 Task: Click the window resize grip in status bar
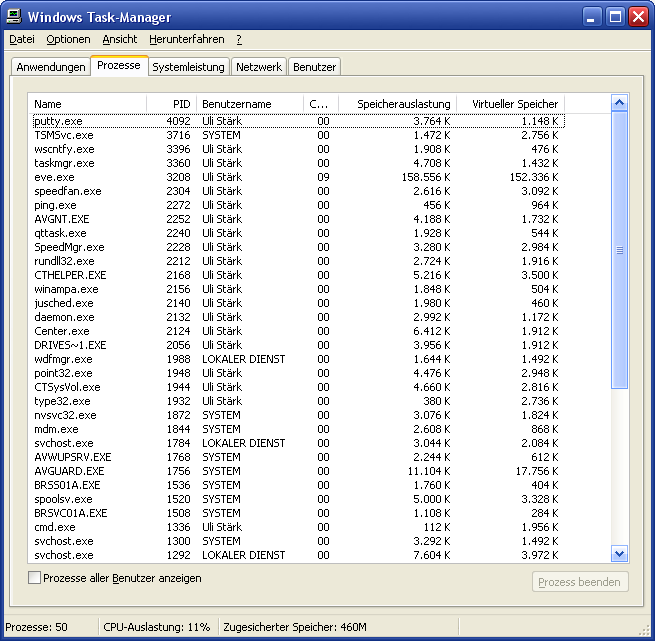(645, 629)
